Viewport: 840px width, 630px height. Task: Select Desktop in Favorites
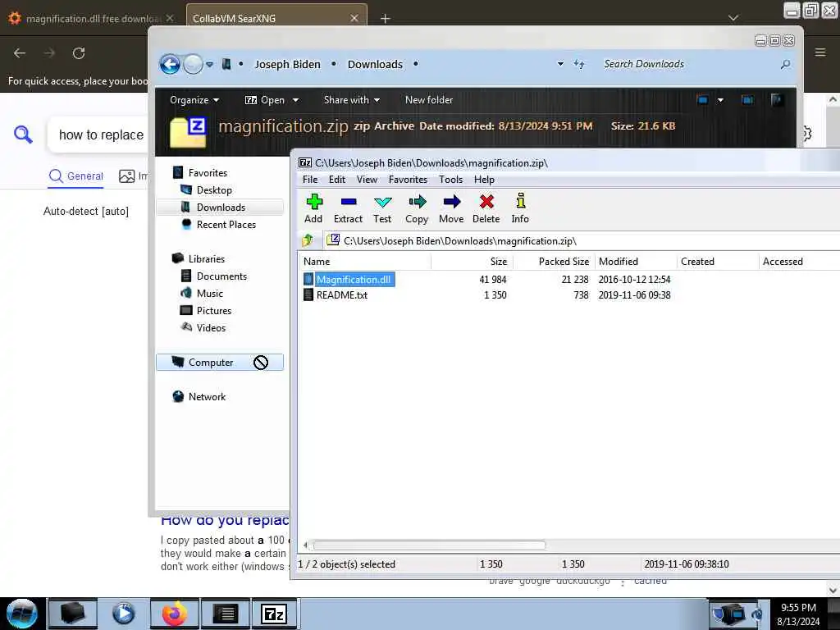pos(214,190)
